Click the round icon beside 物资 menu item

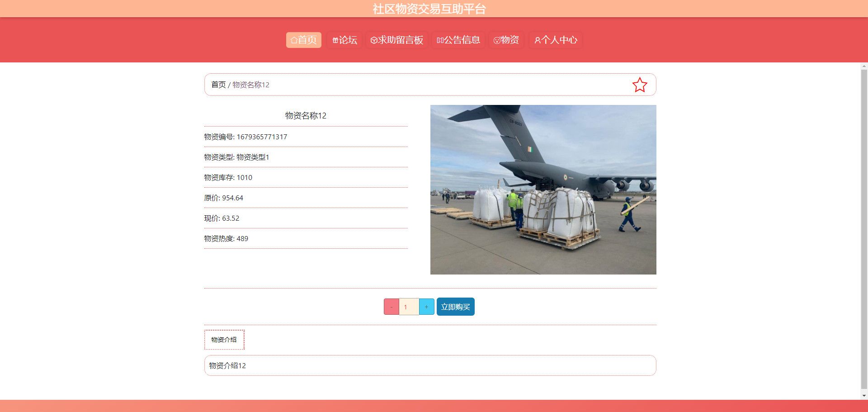coord(497,40)
